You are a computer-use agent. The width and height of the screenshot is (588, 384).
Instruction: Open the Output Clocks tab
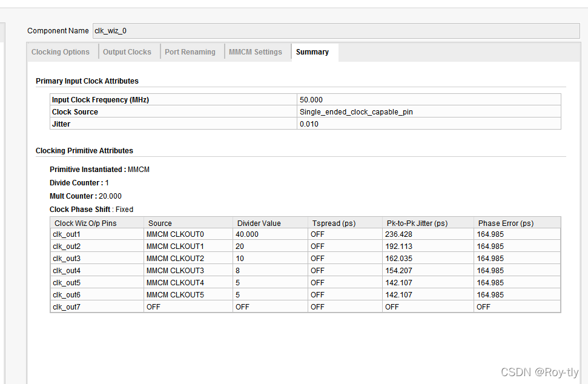pyautogui.click(x=127, y=51)
